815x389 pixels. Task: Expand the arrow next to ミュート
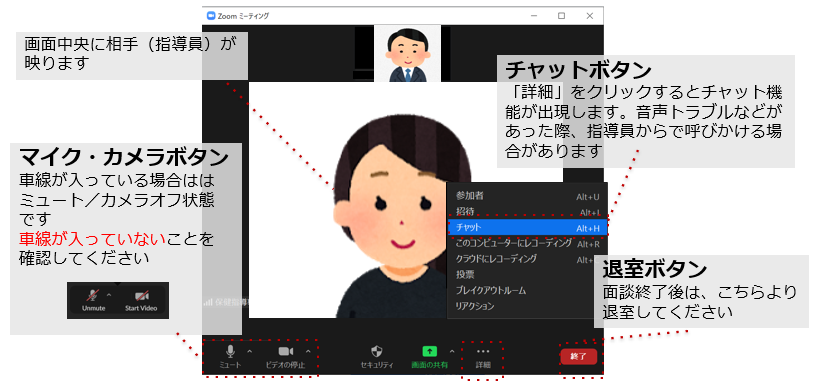tap(249, 352)
